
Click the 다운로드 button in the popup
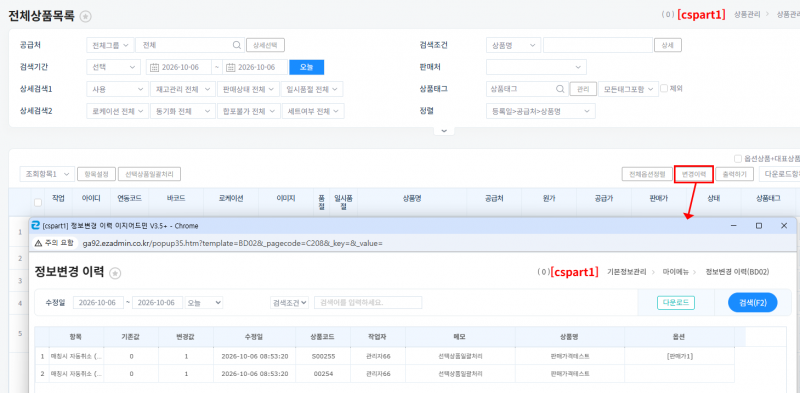(x=676, y=303)
